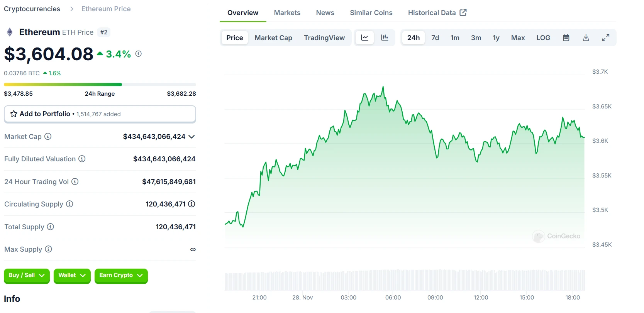Set chart range to 7d

[435, 37]
